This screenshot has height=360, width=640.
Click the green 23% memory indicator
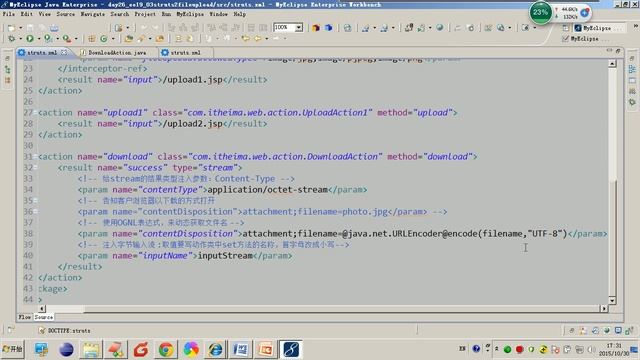click(540, 12)
